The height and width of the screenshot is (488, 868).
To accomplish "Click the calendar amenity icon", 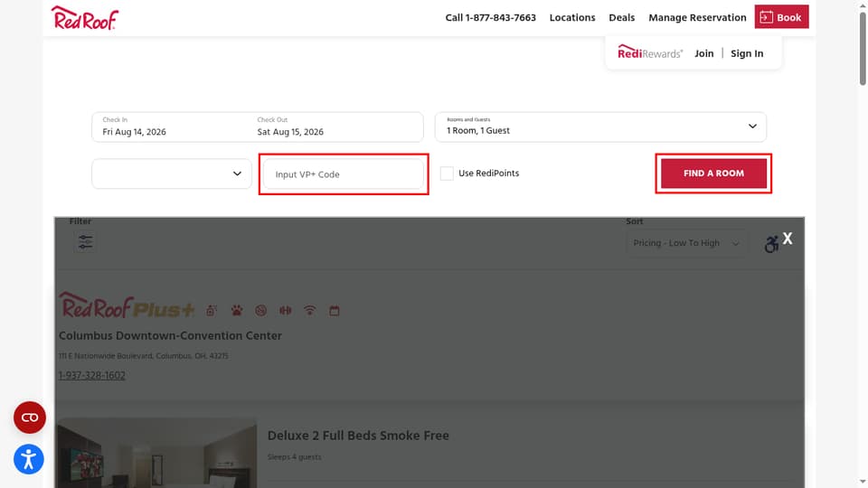I will tap(335, 310).
